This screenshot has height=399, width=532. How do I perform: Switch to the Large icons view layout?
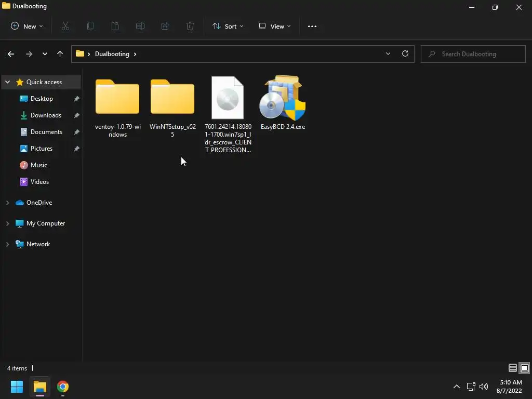click(525, 368)
